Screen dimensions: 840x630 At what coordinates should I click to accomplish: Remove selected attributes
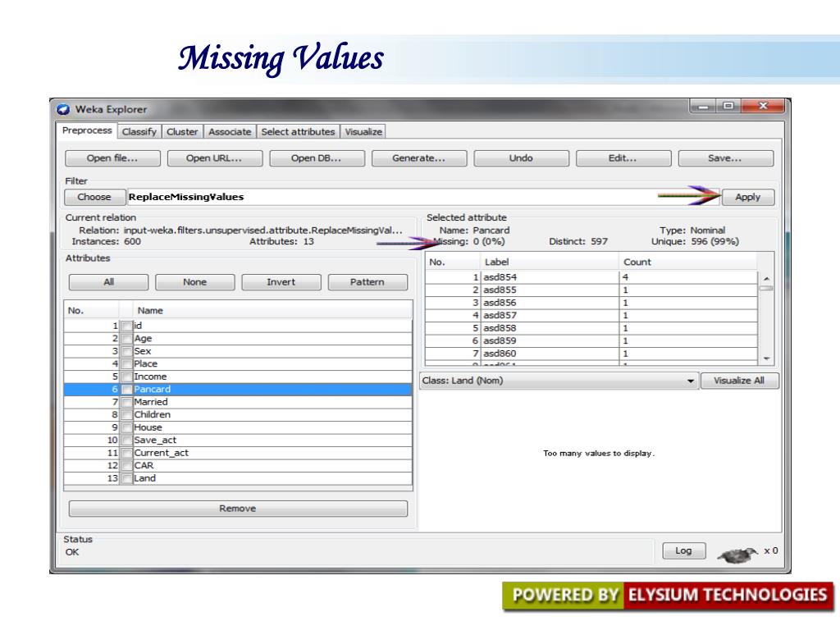[x=238, y=509]
